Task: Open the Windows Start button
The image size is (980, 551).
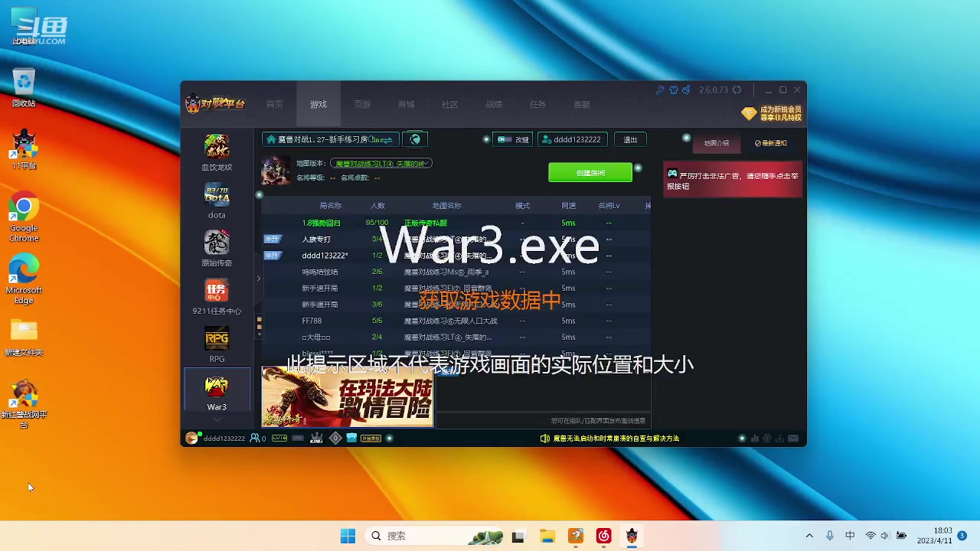Action: pyautogui.click(x=348, y=536)
